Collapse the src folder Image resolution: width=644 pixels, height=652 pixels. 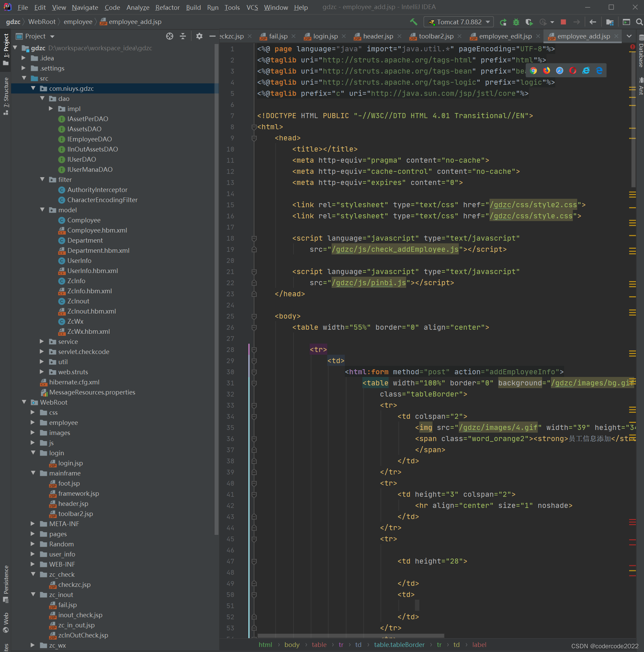click(x=24, y=78)
